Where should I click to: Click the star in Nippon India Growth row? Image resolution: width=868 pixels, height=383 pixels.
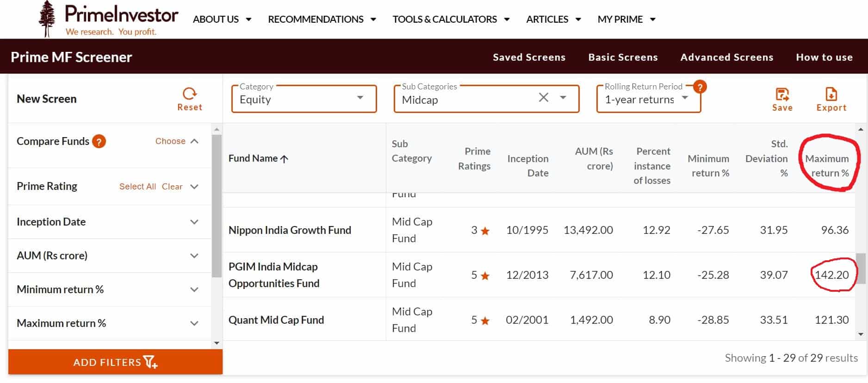click(x=485, y=231)
